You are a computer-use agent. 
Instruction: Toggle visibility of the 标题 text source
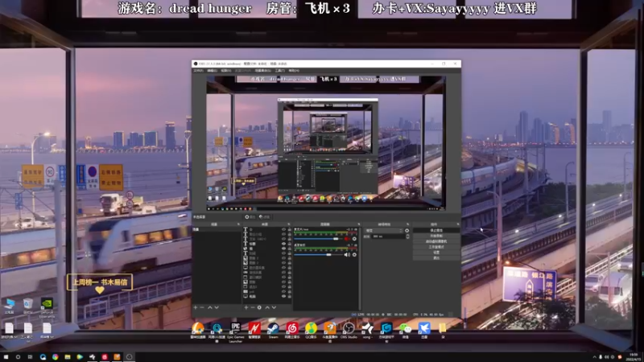tap(283, 244)
